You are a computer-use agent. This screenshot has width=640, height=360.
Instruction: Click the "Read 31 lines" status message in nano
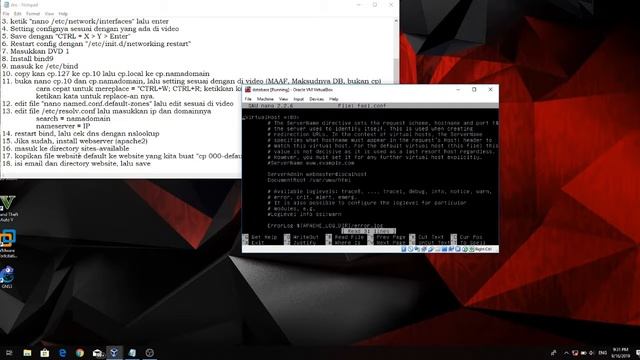point(369,231)
